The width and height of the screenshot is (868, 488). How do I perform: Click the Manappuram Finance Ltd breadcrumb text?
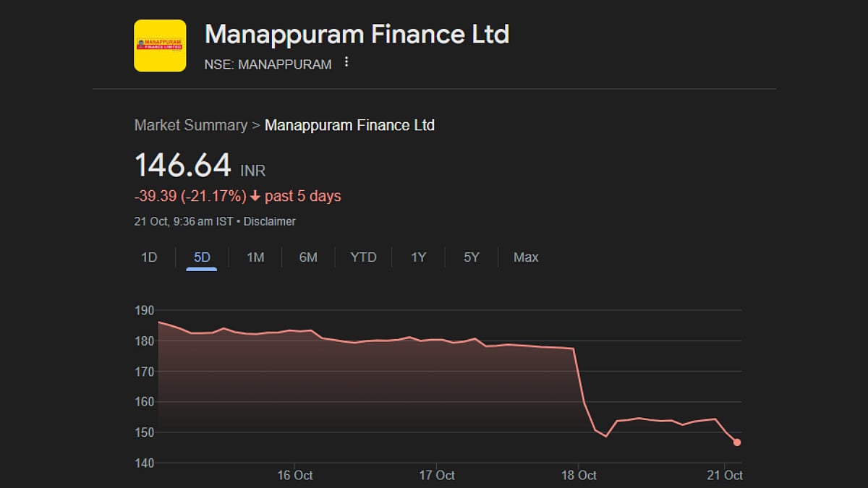[x=349, y=125]
